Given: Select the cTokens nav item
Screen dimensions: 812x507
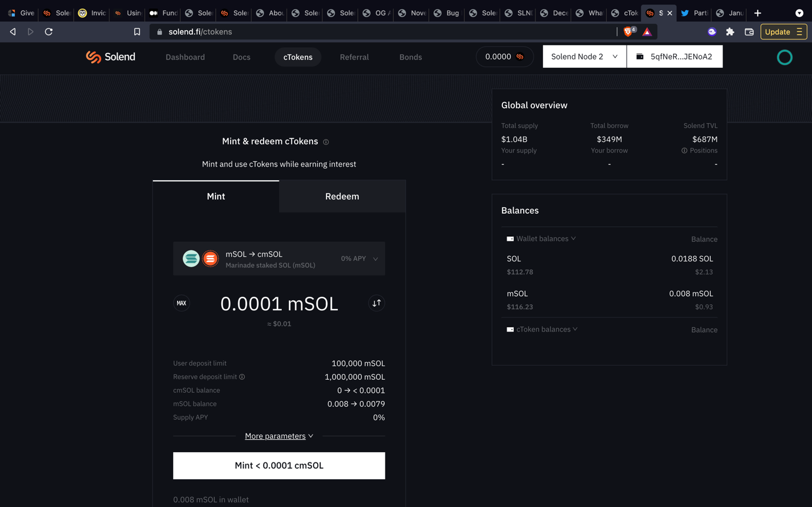Looking at the screenshot, I should point(298,57).
